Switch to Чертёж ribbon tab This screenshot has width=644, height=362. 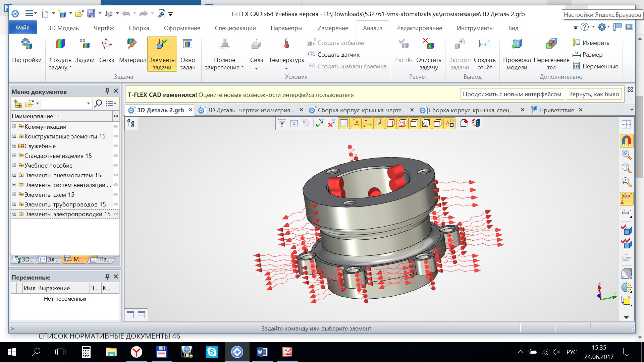pyautogui.click(x=104, y=28)
